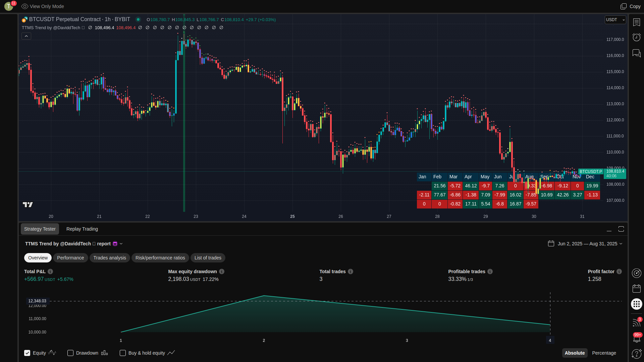Screen dimensions: 644x362
Task: Open the notifications bell icon
Action: click(x=636, y=338)
